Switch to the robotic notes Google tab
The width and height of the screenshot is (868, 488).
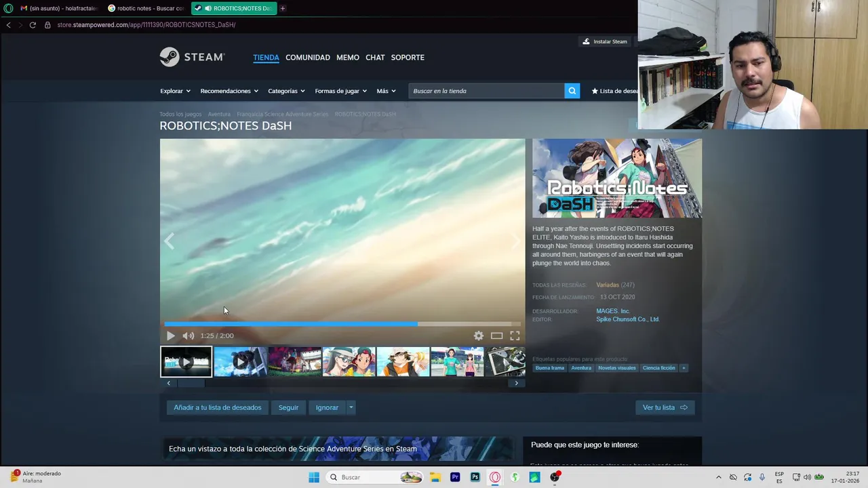point(146,8)
